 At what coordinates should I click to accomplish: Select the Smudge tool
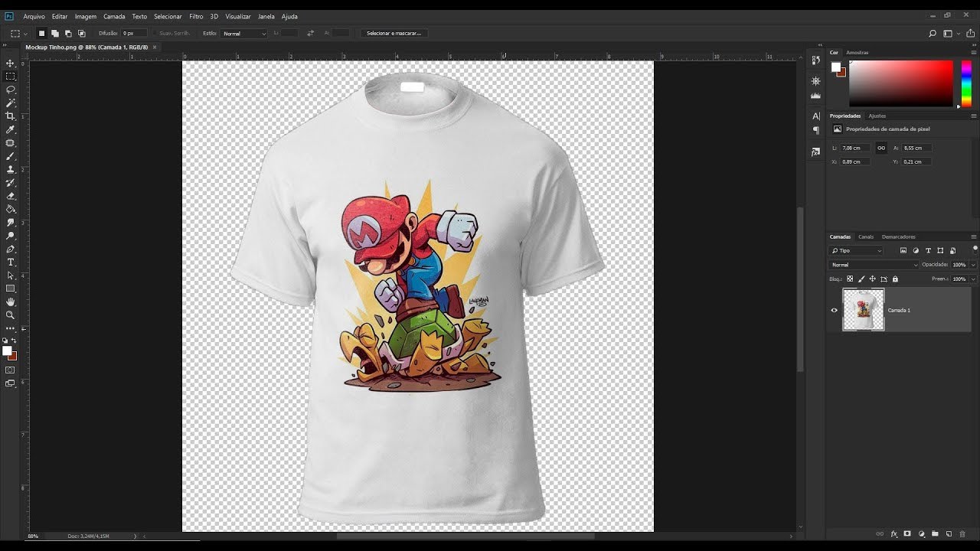click(11, 222)
